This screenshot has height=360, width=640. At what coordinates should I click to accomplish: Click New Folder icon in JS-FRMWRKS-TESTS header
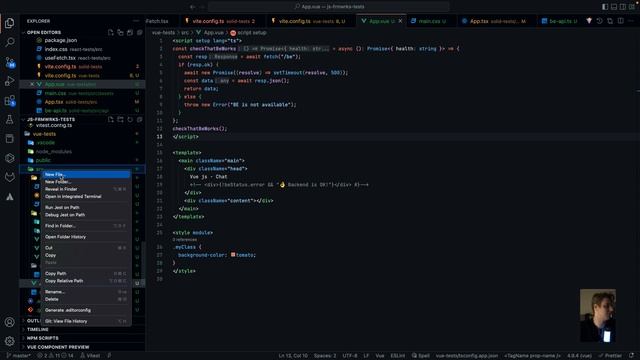tap(120, 120)
